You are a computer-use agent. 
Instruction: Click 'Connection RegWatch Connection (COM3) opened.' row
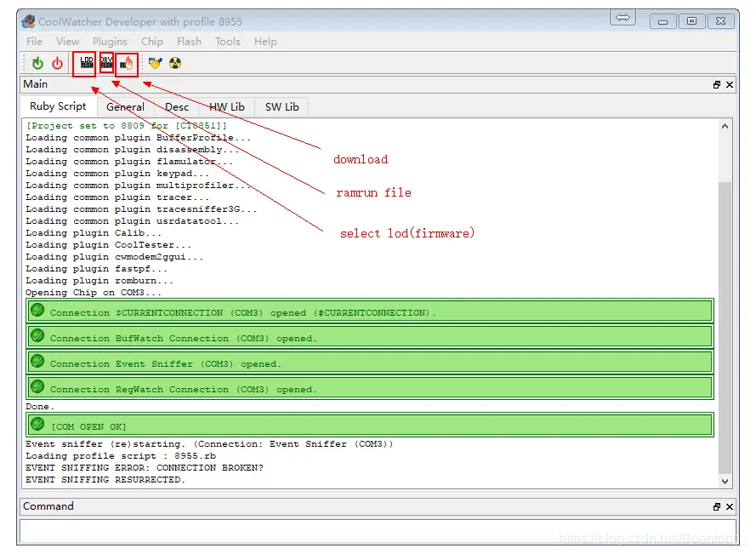[370, 388]
